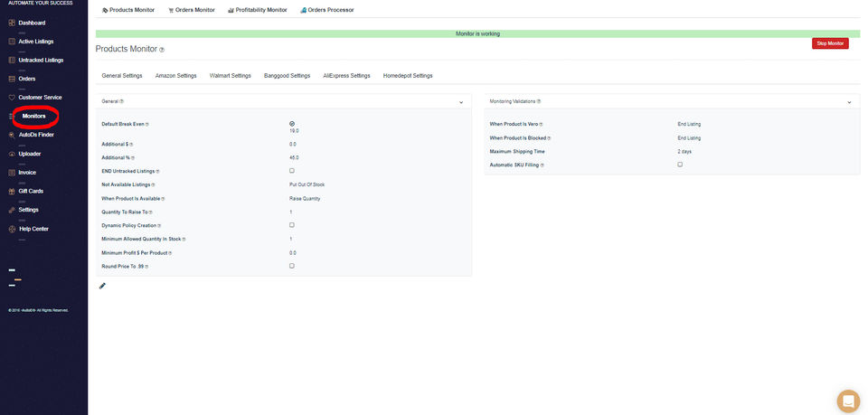868x415 pixels.
Task: Click the '19.0' break even value
Action: [294, 131]
